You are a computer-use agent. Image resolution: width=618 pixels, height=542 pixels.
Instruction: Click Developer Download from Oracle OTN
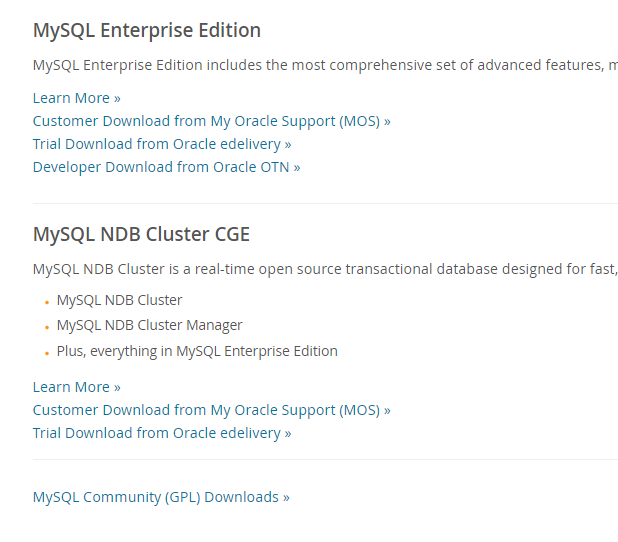pyautogui.click(x=166, y=167)
